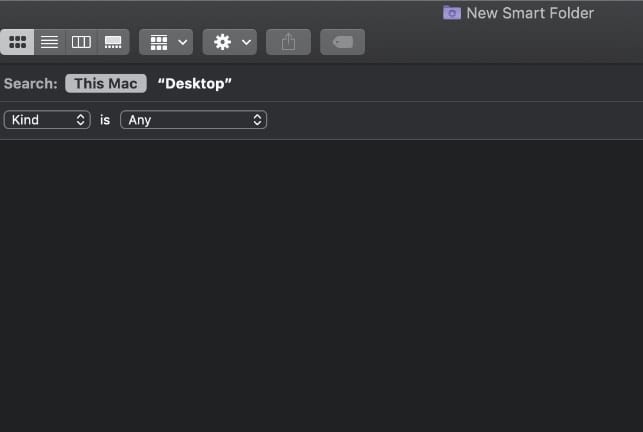The width and height of the screenshot is (643, 432).
Task: Click the empty search results area
Action: (320, 290)
